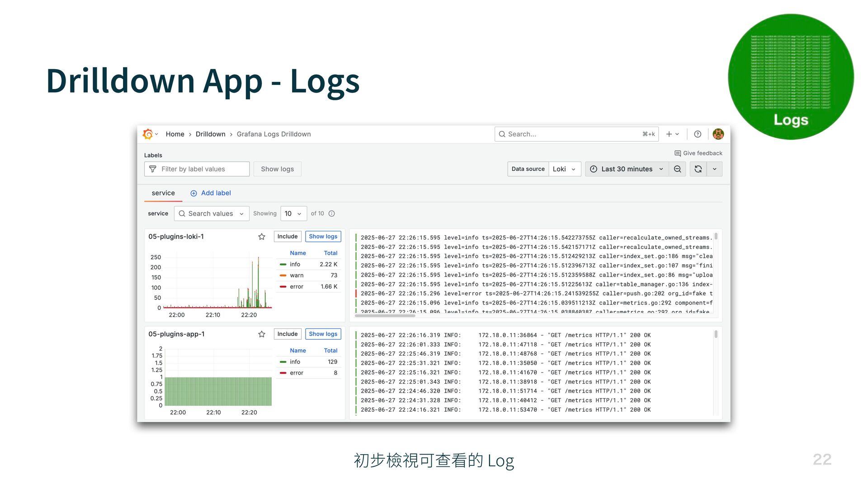Expand the refresh interval chevron

tap(715, 169)
